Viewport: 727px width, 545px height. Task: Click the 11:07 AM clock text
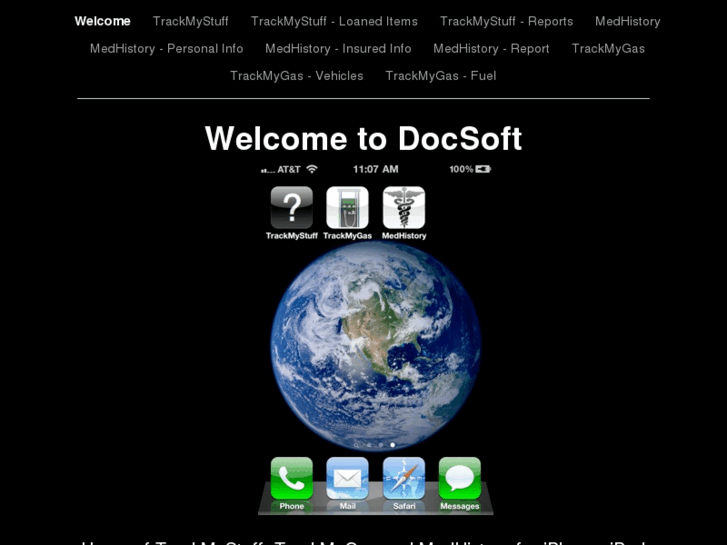tap(376, 169)
